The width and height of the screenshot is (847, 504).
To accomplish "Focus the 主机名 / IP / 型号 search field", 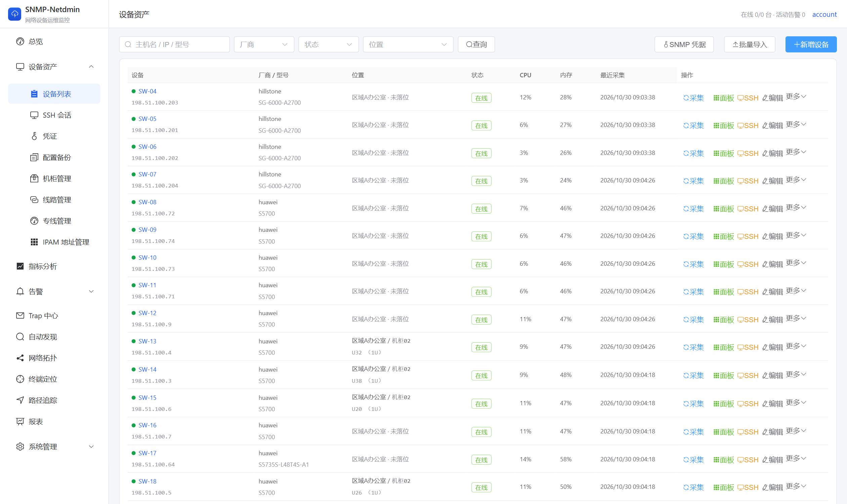I will (x=174, y=44).
